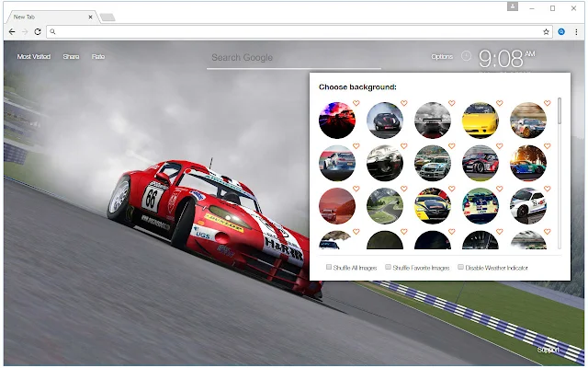Screen dimensions: 588x368
Task: Close the New Tab tab
Action: pyautogui.click(x=90, y=17)
